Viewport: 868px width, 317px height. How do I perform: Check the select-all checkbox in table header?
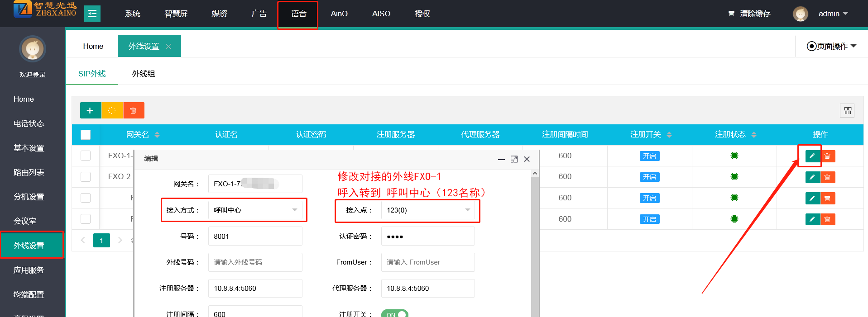pos(86,135)
